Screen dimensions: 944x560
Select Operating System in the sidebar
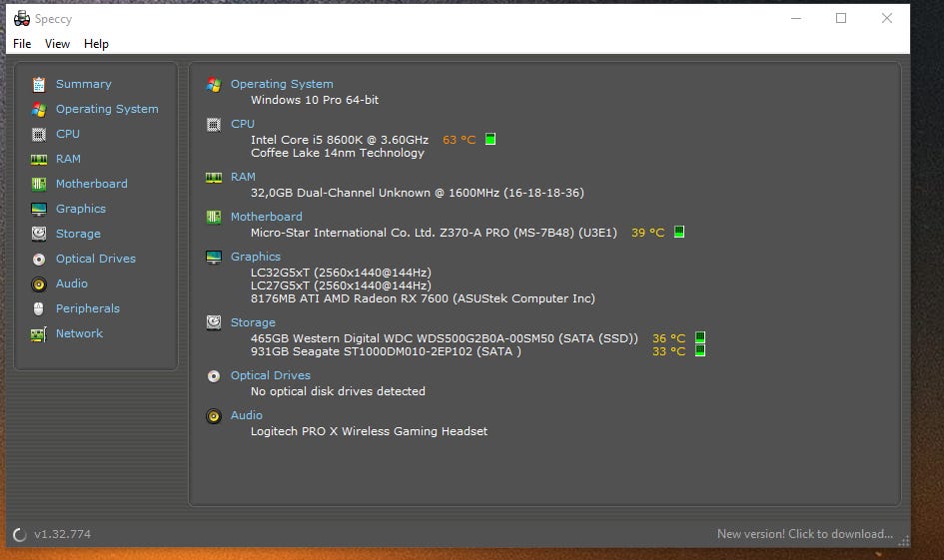(x=107, y=109)
